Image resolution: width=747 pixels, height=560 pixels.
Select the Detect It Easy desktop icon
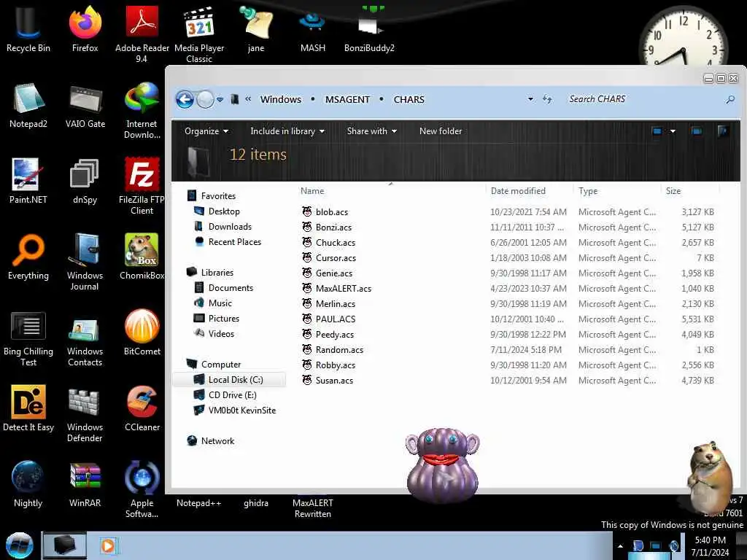28,408
